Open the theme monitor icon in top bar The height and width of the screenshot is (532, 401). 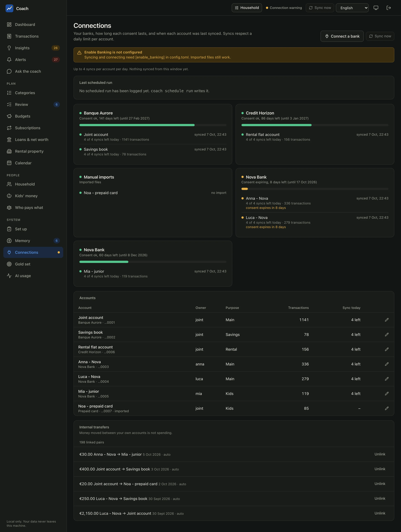pyautogui.click(x=376, y=8)
